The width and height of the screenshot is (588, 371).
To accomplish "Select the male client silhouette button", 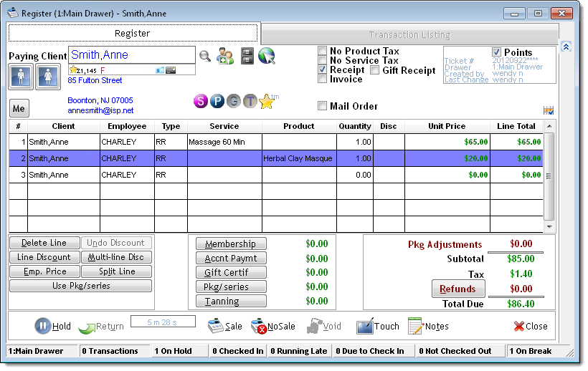I will [20, 76].
